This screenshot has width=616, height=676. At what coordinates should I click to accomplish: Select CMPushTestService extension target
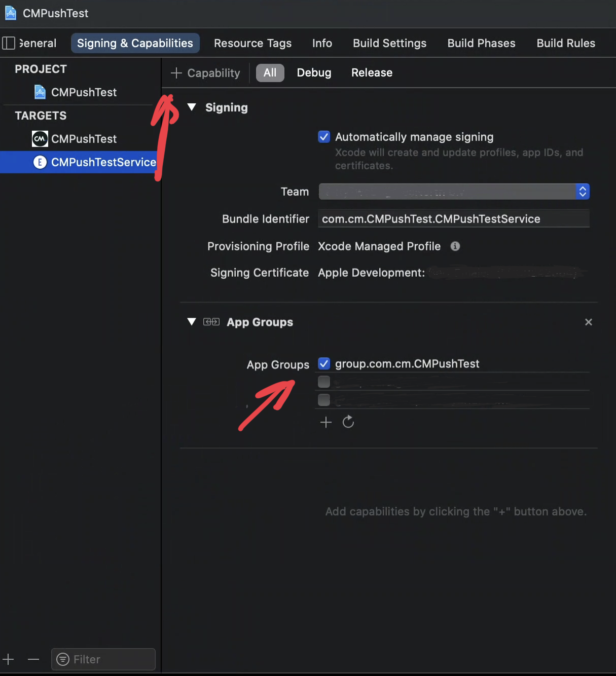pyautogui.click(x=80, y=162)
